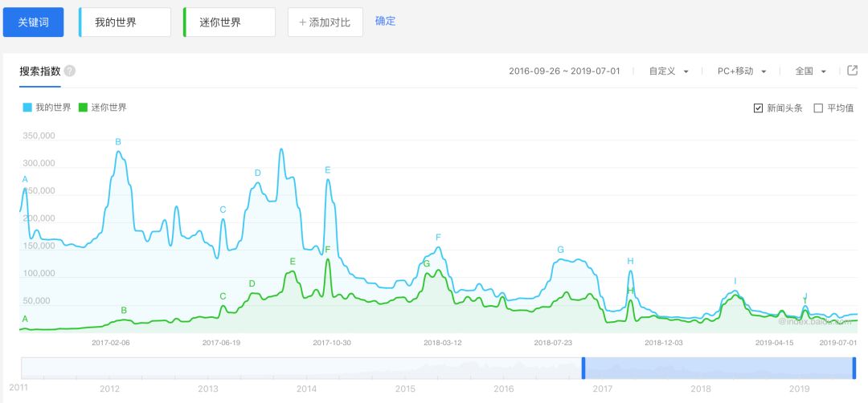Toggle 我的世界 blue legend series
The width and height of the screenshot is (868, 403).
[47, 108]
